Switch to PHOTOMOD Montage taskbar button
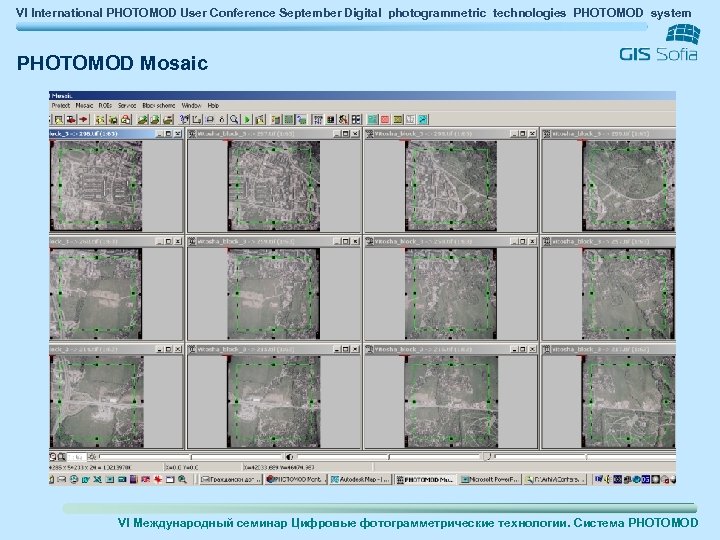 [296, 479]
